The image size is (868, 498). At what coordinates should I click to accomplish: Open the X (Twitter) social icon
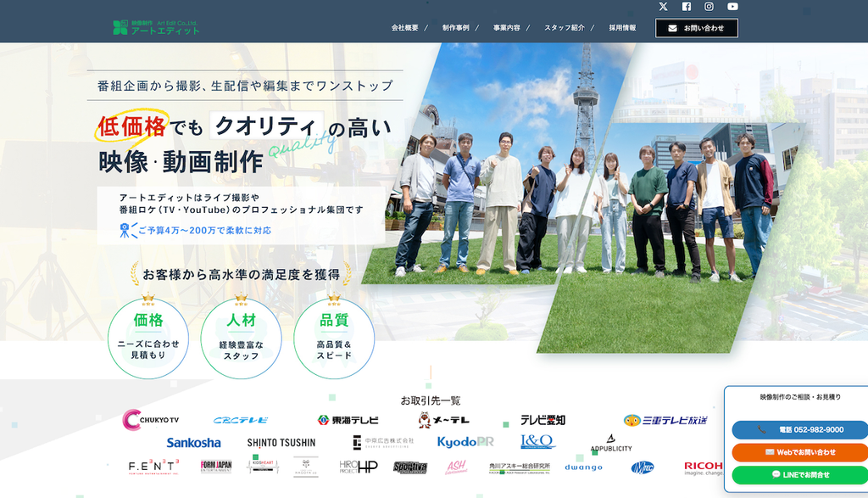pyautogui.click(x=663, y=7)
